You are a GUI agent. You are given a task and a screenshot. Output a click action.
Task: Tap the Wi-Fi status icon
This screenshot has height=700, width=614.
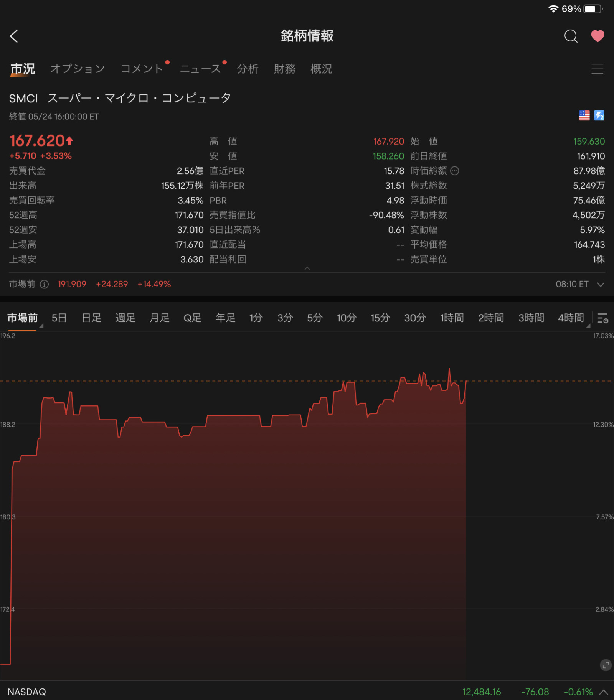553,9
